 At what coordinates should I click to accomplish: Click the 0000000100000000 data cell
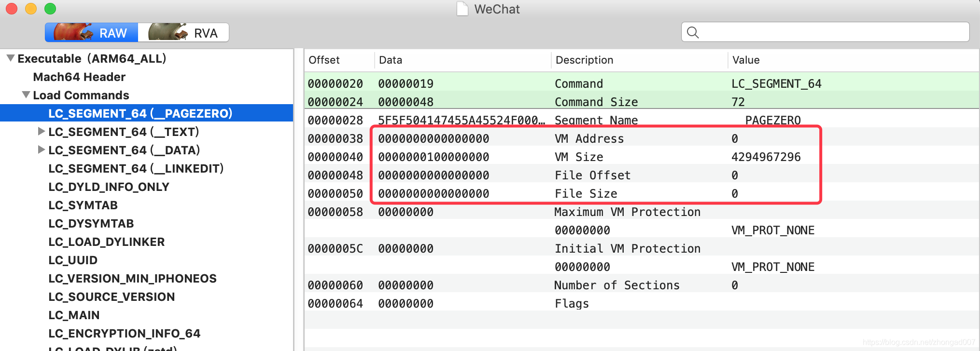point(434,157)
